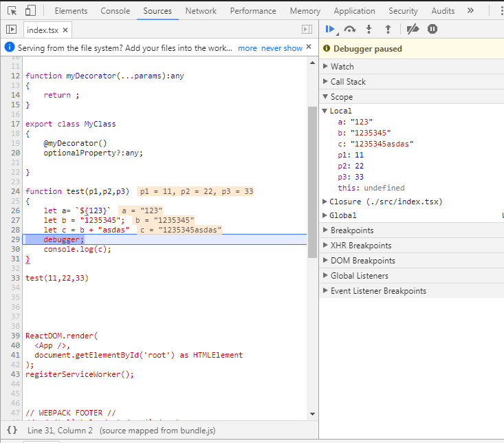Select local variable c: "1235345asdas"
The width and height of the screenshot is (504, 443).
(x=375, y=144)
